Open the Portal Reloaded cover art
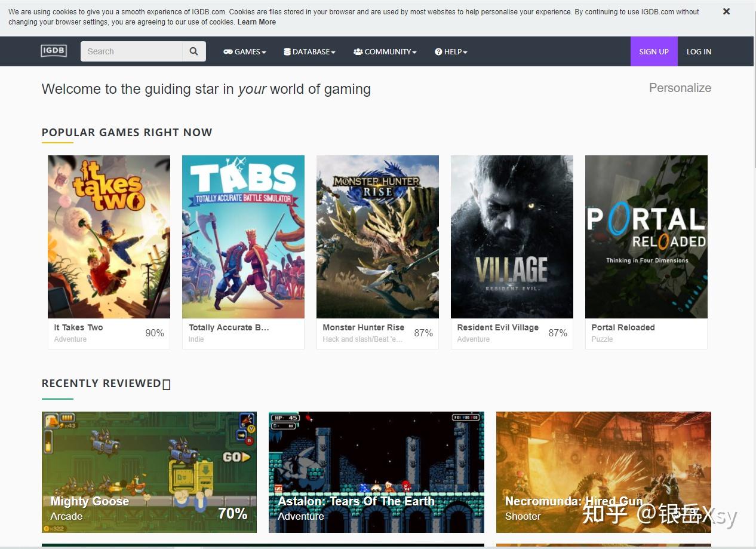756x549 pixels. [646, 237]
